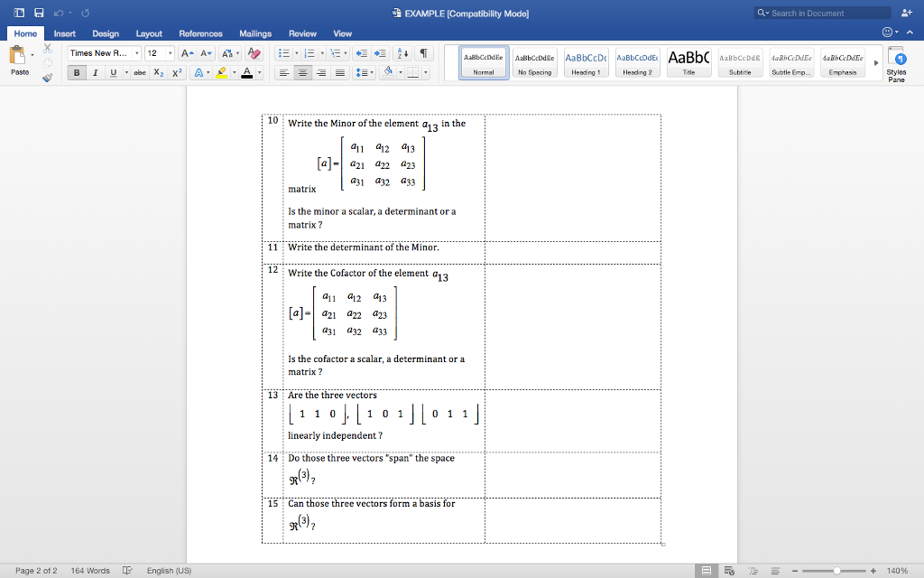Decrease paragraph indent
924x578 pixels.
(361, 53)
